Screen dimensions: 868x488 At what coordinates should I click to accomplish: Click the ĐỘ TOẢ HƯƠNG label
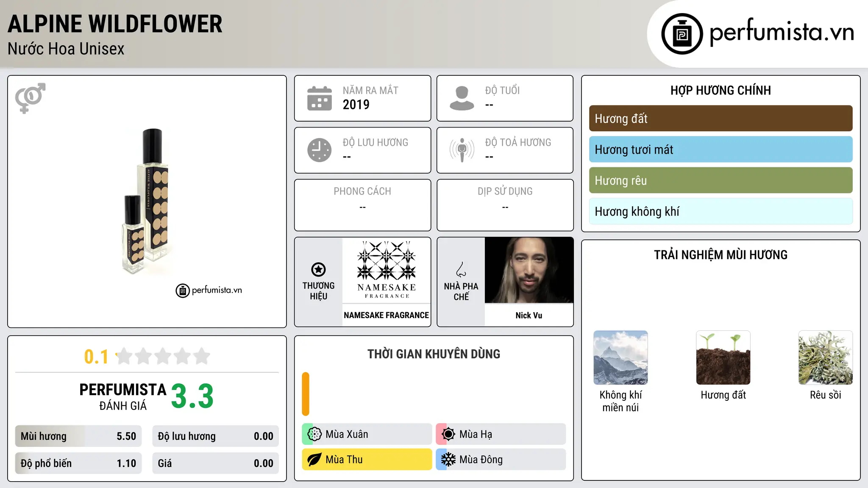point(518,142)
